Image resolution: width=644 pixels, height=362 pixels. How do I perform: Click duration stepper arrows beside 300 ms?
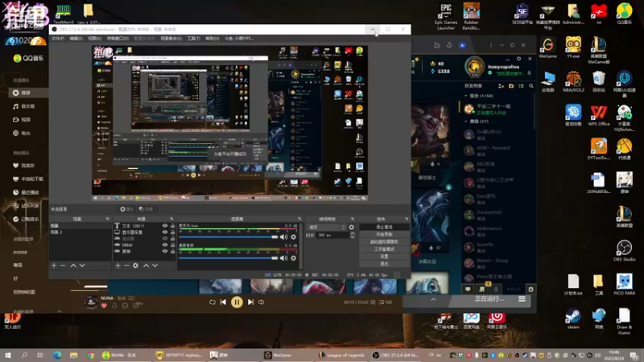pos(353,235)
